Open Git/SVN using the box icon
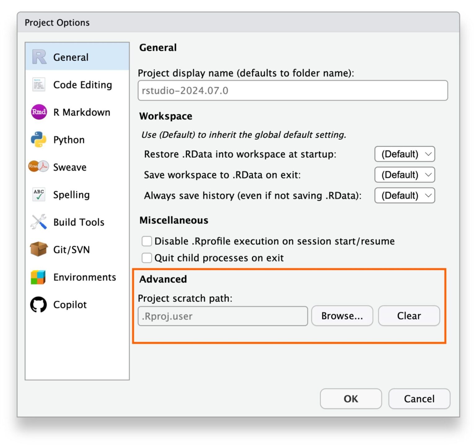 (x=38, y=249)
